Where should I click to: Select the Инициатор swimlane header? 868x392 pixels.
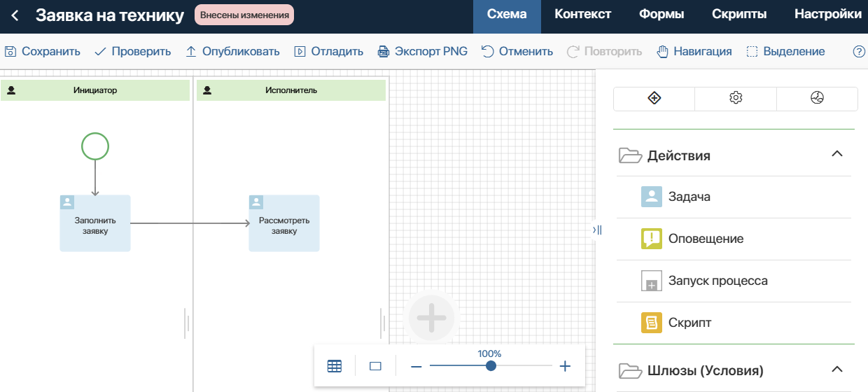pos(95,90)
